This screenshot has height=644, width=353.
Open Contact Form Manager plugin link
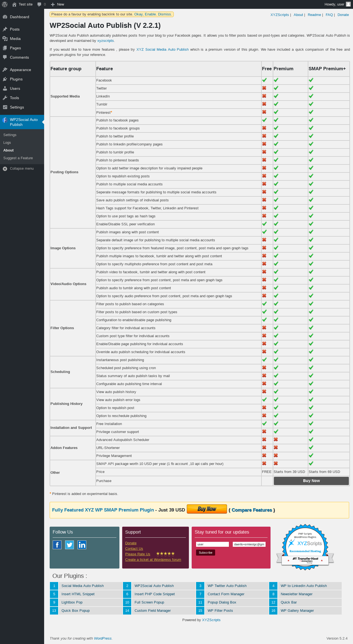click(226, 594)
